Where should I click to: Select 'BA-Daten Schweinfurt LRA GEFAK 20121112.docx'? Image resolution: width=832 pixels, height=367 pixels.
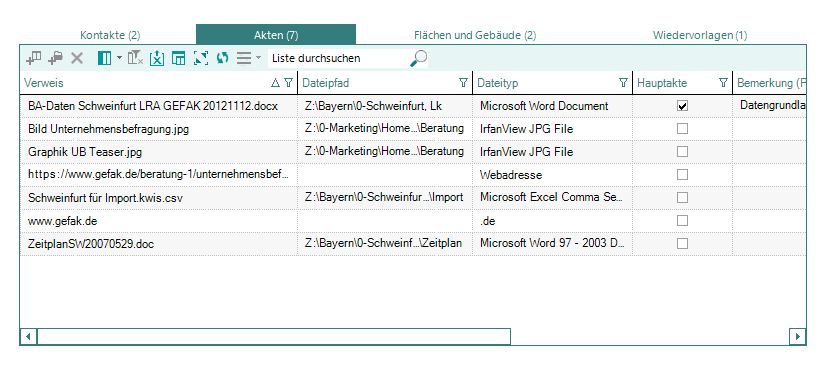click(x=153, y=106)
